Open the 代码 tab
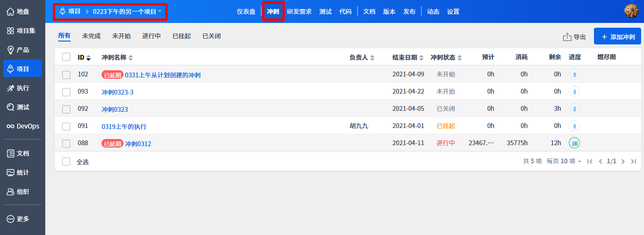This screenshot has height=235, width=644. (346, 11)
